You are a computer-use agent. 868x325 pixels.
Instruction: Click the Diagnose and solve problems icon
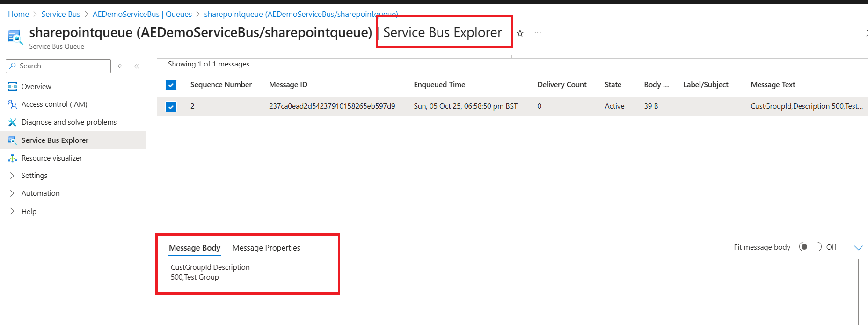coord(13,122)
